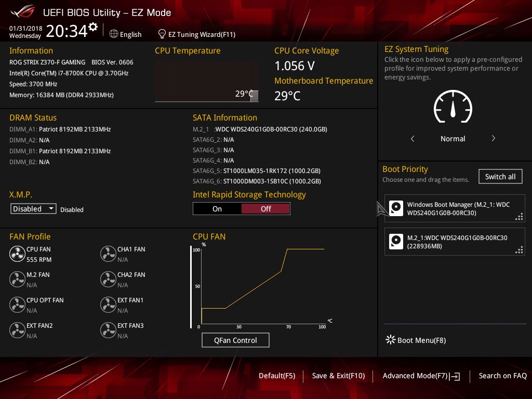The image size is (532, 399).
Task: Select the EXT FAN2 fan icon
Action: (17, 330)
